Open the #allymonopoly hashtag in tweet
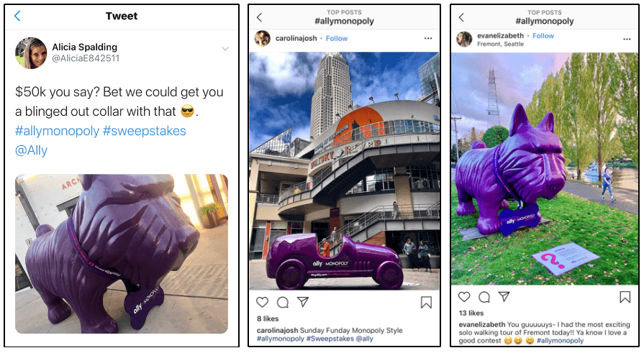 pyautogui.click(x=57, y=131)
